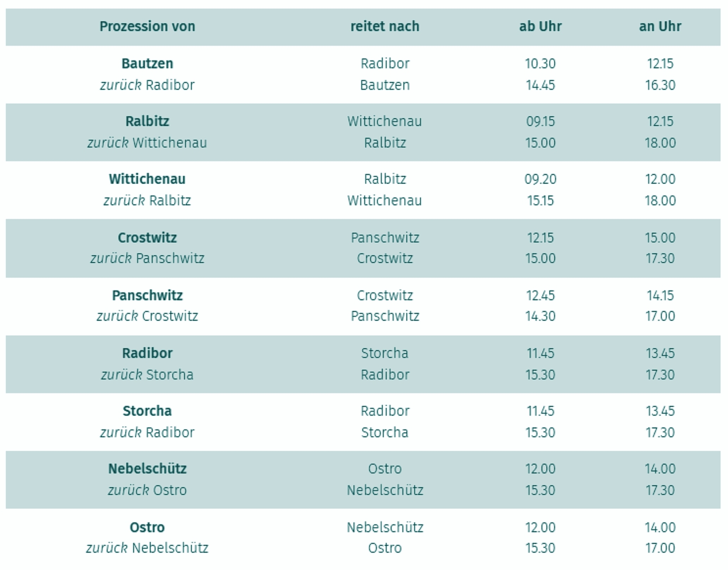The width and height of the screenshot is (728, 570).
Task: Click 'zurück Wittichenau' return row label
Action: pos(147,143)
